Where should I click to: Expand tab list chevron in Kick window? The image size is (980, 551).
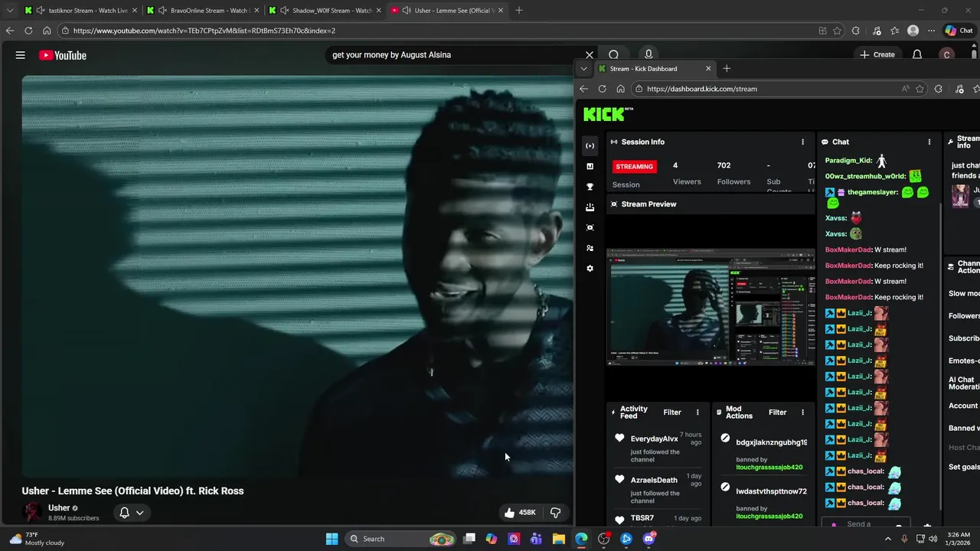583,69
